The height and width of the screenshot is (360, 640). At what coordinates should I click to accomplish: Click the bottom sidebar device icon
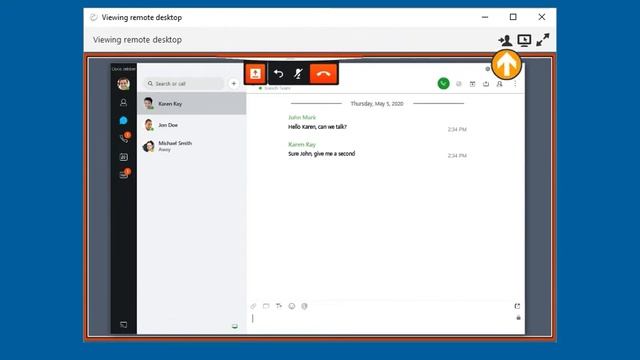tap(123, 324)
